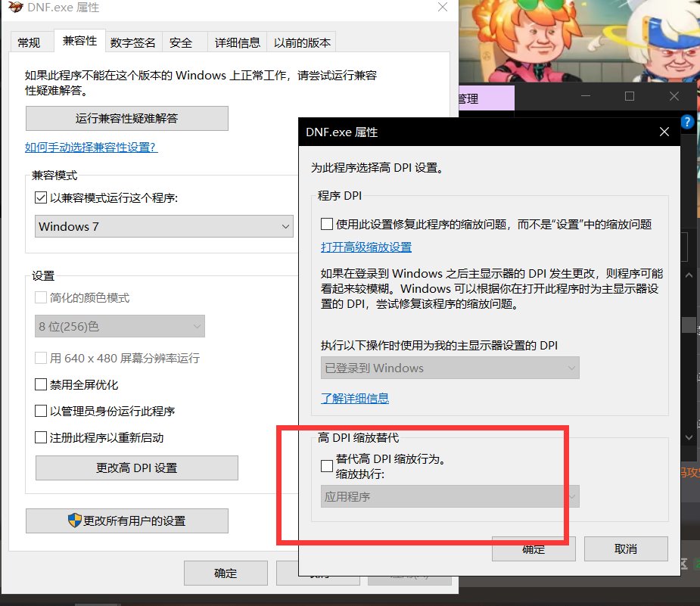Click the scroll-down arrow in background window
The image size is (700, 606).
tap(689, 437)
